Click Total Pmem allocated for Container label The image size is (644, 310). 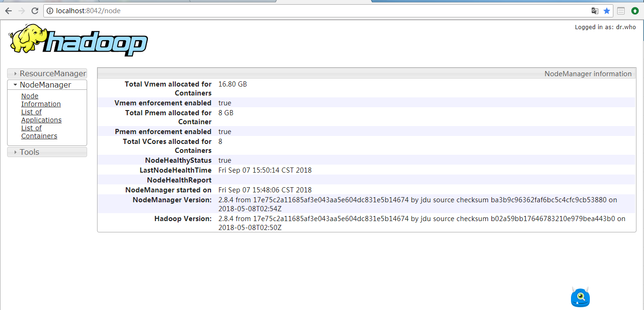click(168, 117)
